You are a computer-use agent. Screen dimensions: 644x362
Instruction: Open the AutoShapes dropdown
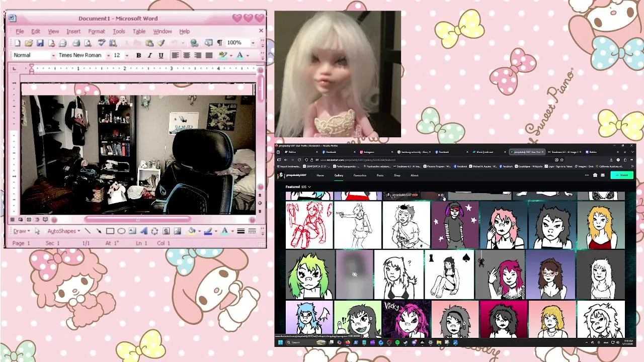click(x=64, y=231)
